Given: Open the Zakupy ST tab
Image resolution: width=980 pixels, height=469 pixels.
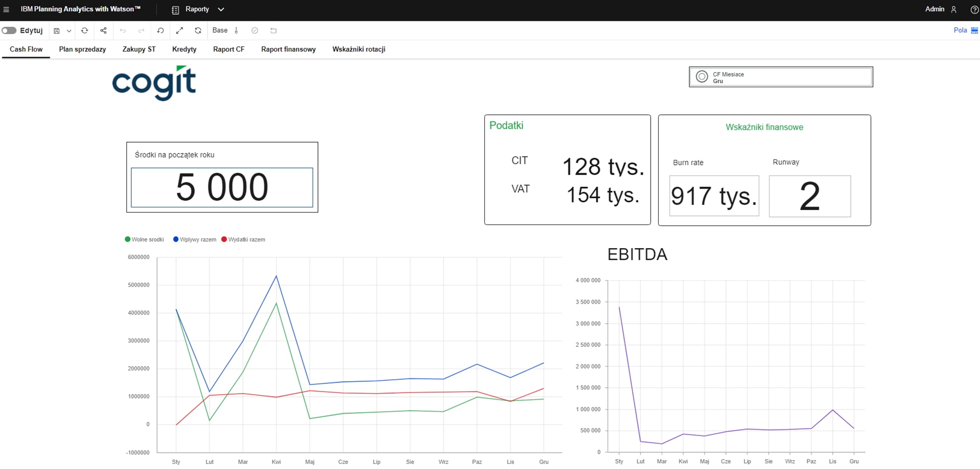Looking at the screenshot, I should click(x=139, y=49).
